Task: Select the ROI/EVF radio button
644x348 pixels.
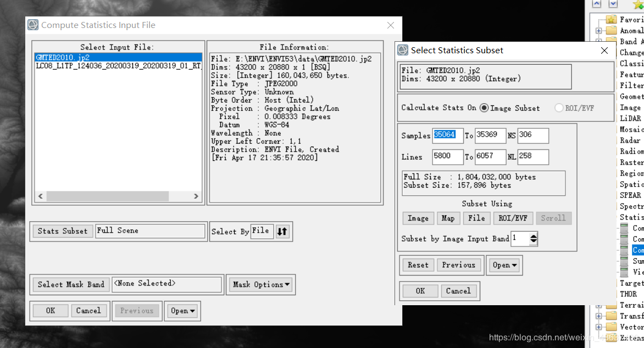Action: (560, 108)
